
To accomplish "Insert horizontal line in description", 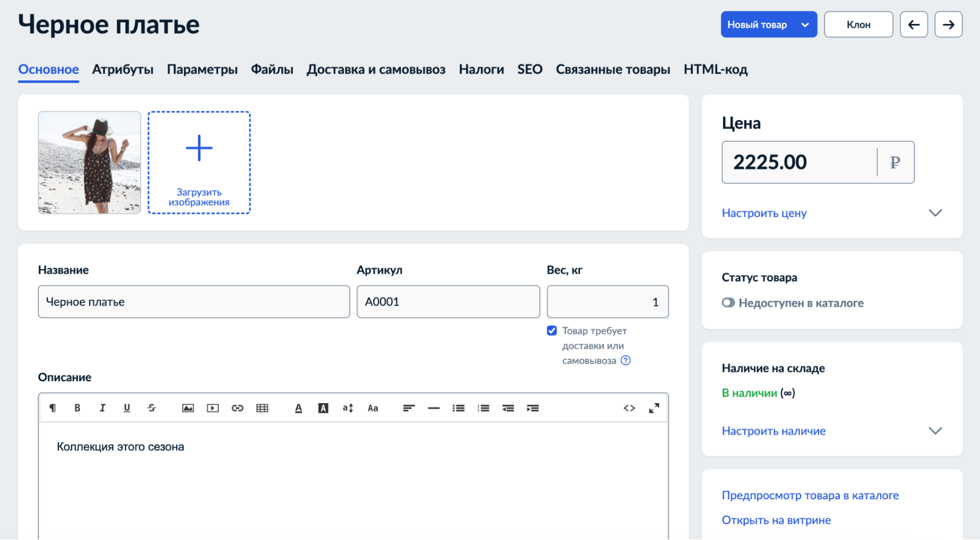I will [434, 408].
